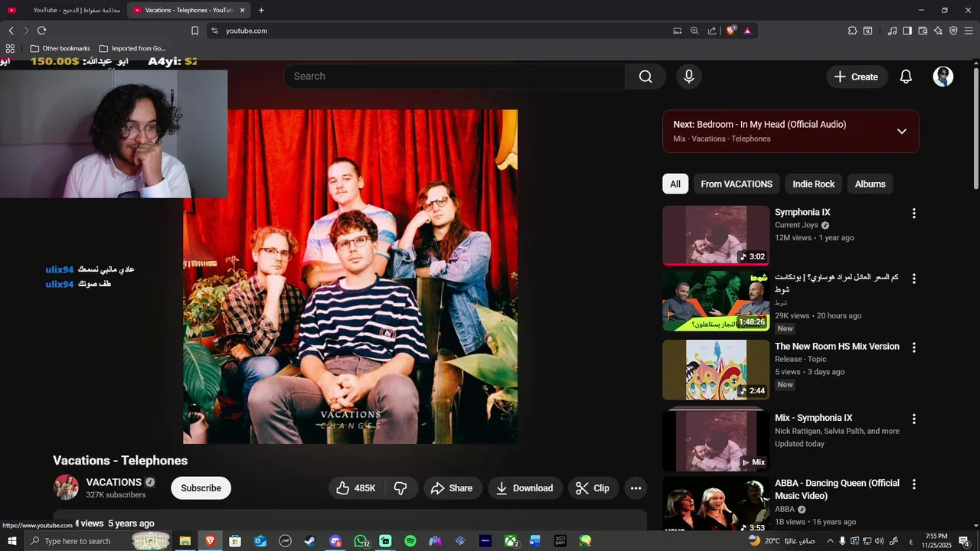
Task: Open Spotify from the taskbar
Action: [410, 541]
